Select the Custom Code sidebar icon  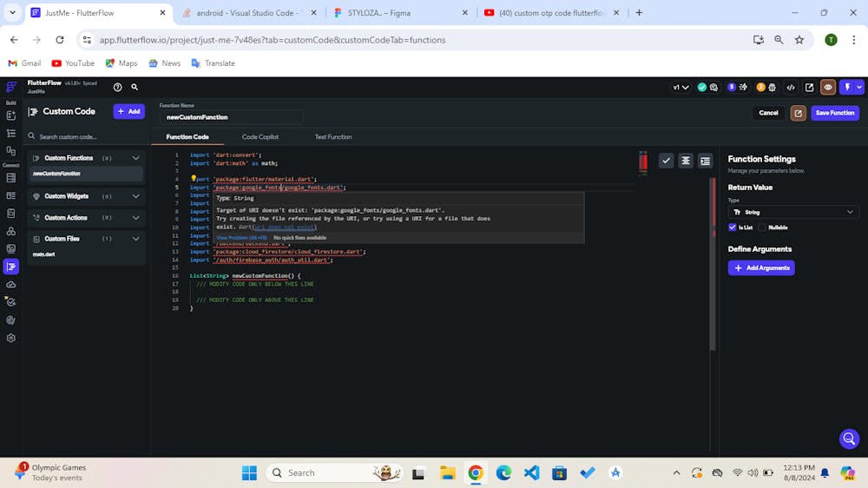[x=11, y=267]
